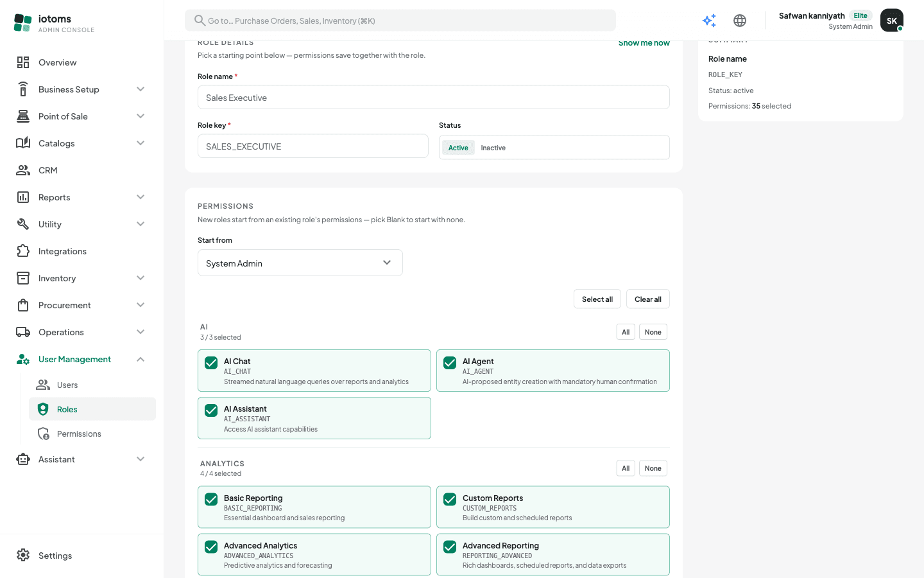Expand the Business Setup menu chevron
Image resolution: width=924 pixels, height=578 pixels.
[141, 89]
